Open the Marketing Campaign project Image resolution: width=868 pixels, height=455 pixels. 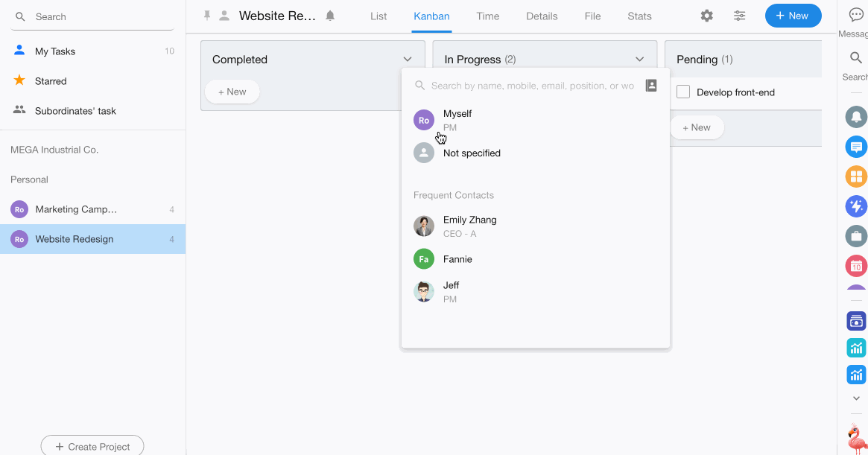[76, 209]
